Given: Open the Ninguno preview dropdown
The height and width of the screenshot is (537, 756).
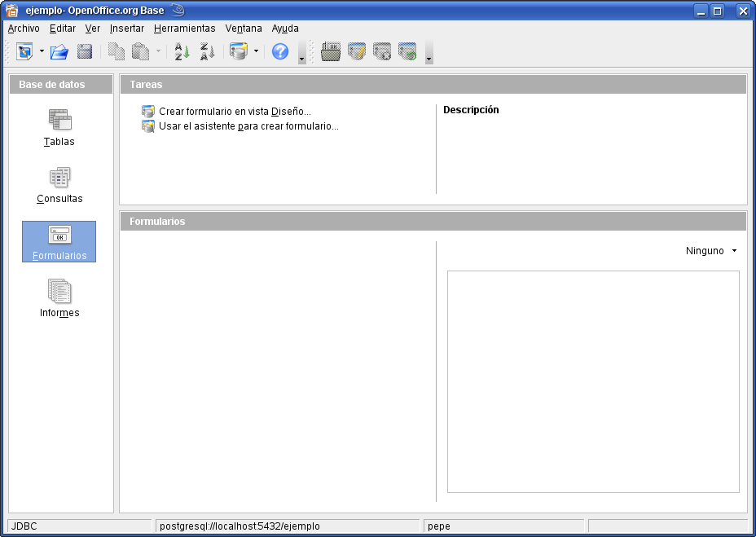Looking at the screenshot, I should (711, 251).
